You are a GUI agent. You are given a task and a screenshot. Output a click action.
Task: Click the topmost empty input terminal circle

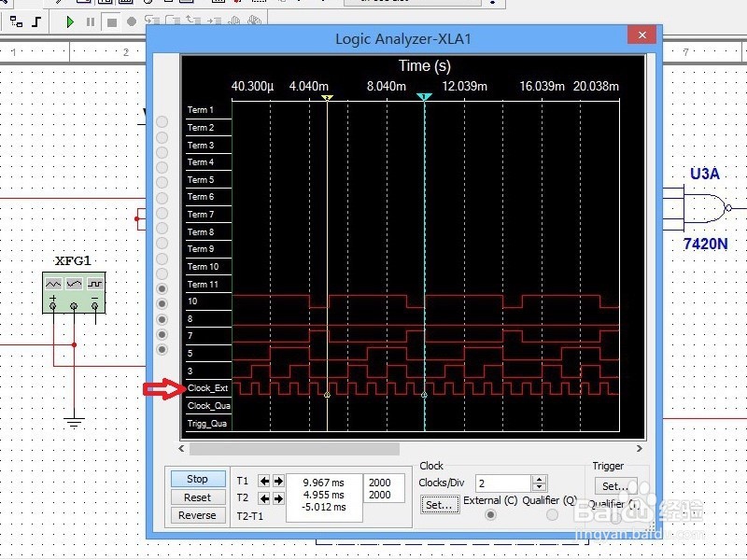[x=162, y=122]
